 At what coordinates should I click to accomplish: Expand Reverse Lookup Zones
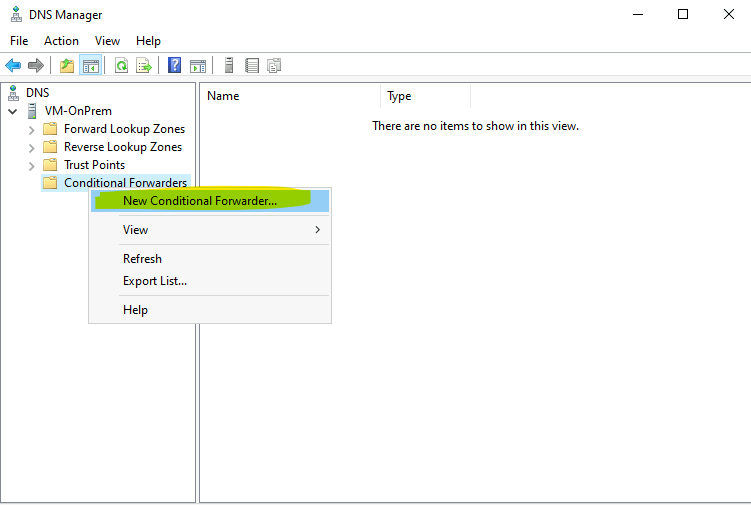pyautogui.click(x=32, y=148)
